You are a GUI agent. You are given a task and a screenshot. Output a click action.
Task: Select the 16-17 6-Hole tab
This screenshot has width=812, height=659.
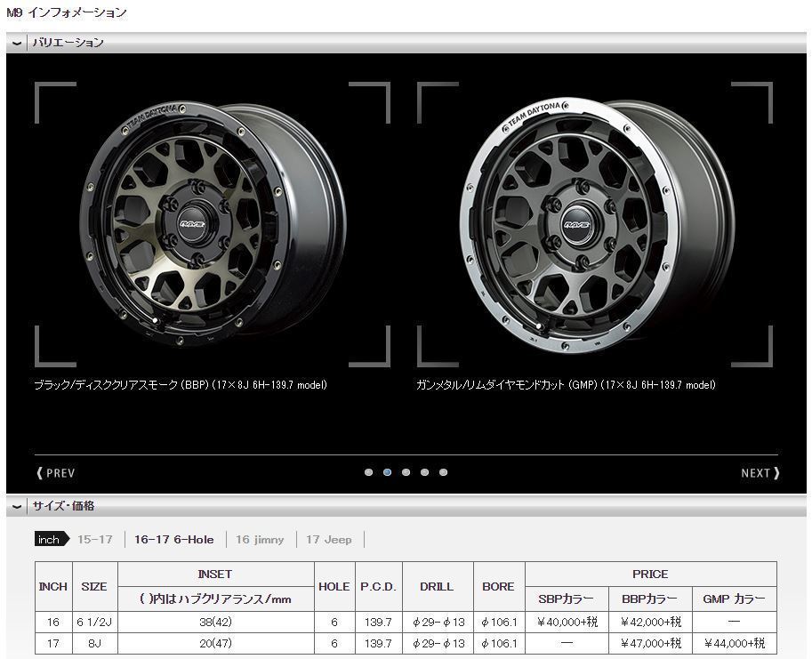pyautogui.click(x=172, y=539)
